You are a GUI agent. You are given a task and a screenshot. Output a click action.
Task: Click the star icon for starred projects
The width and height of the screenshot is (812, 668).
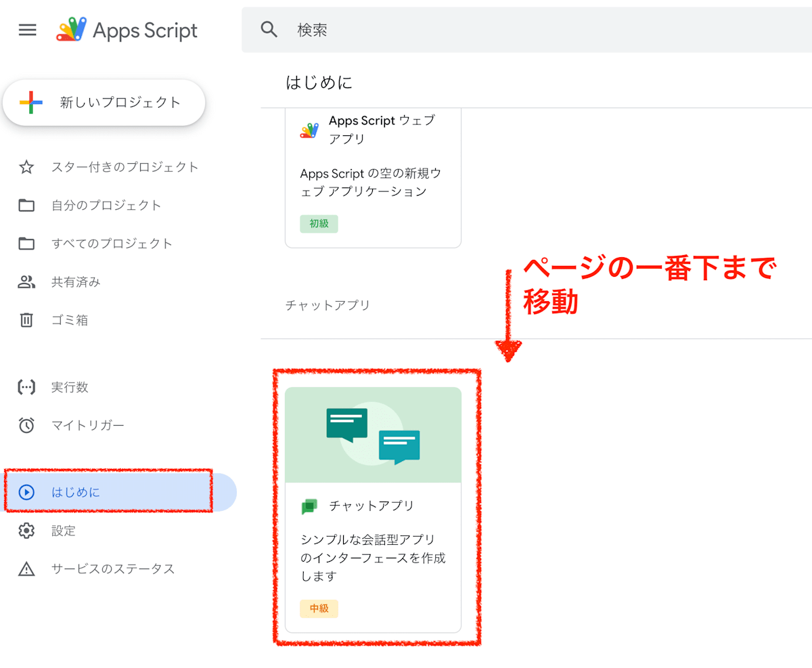pos(26,167)
